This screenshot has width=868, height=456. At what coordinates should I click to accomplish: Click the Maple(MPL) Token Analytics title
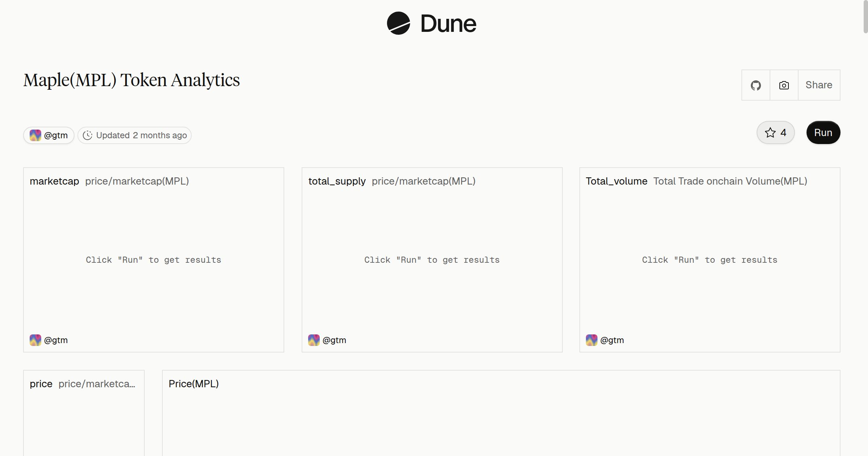(132, 80)
